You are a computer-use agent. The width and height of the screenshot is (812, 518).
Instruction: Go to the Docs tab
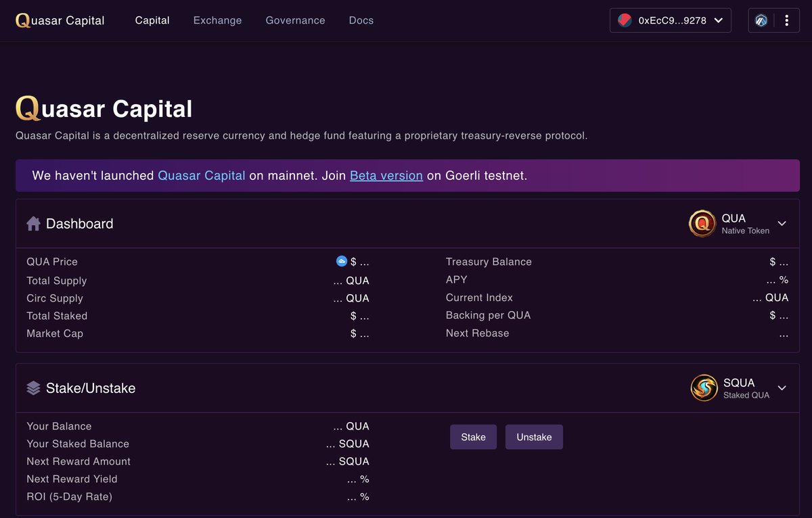(361, 20)
